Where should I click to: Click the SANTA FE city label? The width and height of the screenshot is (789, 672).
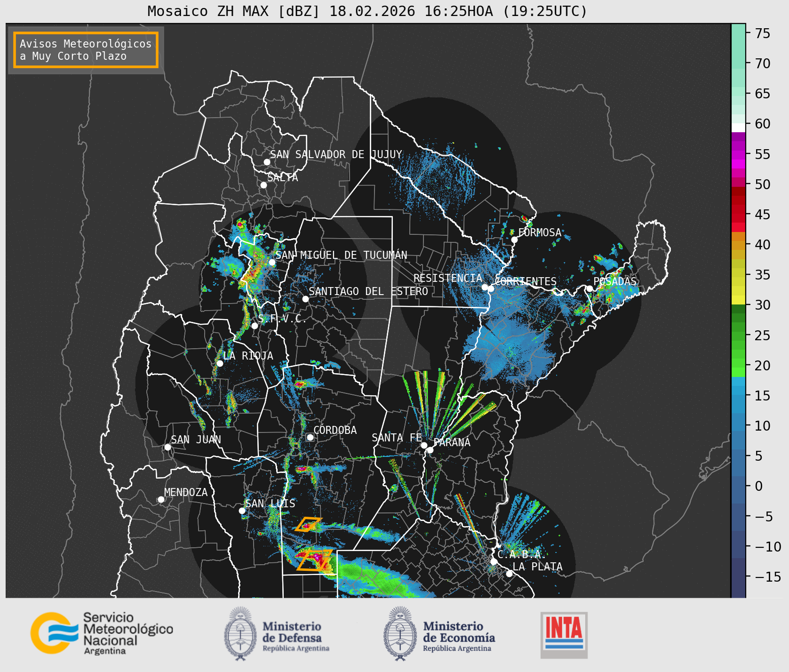point(397,438)
